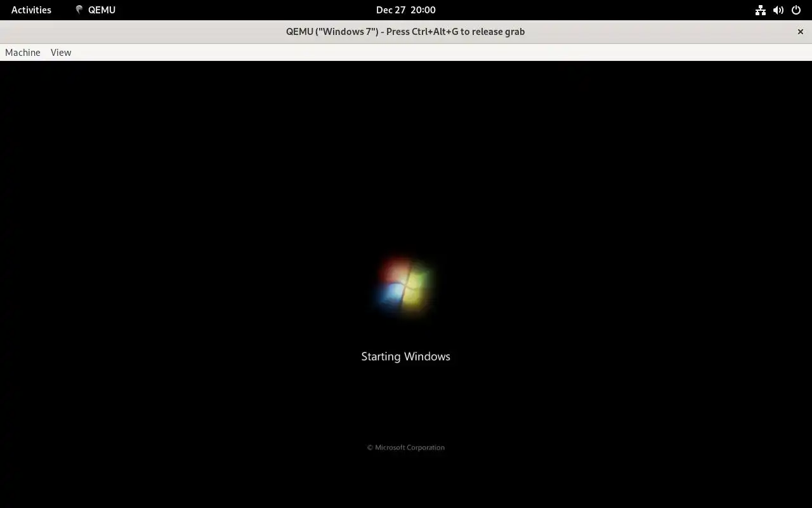Click the QEMU app icon in top bar
The height and width of the screenshot is (508, 812).
[x=79, y=10]
